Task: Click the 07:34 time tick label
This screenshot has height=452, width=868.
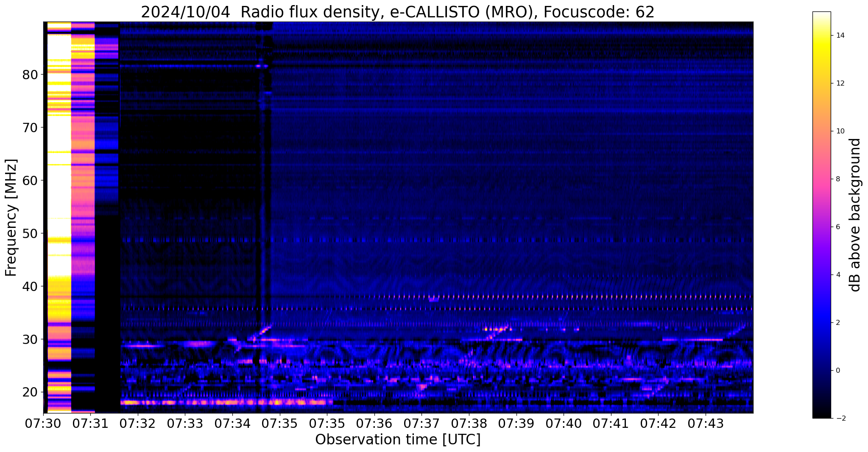Action: (232, 423)
